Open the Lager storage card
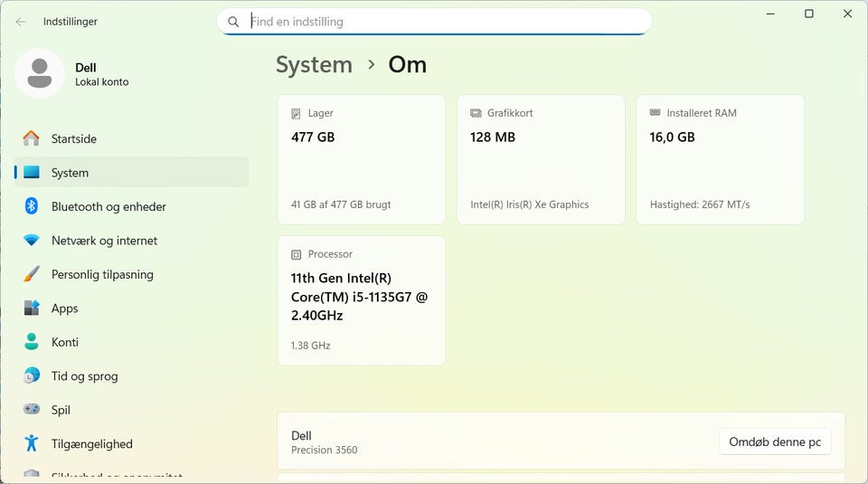 point(361,159)
